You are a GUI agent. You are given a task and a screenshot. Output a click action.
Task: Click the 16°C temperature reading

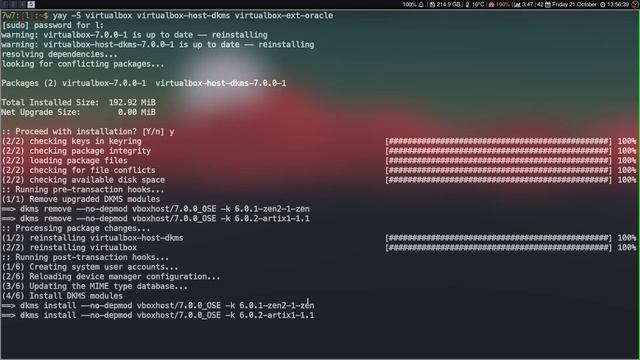[478, 4]
